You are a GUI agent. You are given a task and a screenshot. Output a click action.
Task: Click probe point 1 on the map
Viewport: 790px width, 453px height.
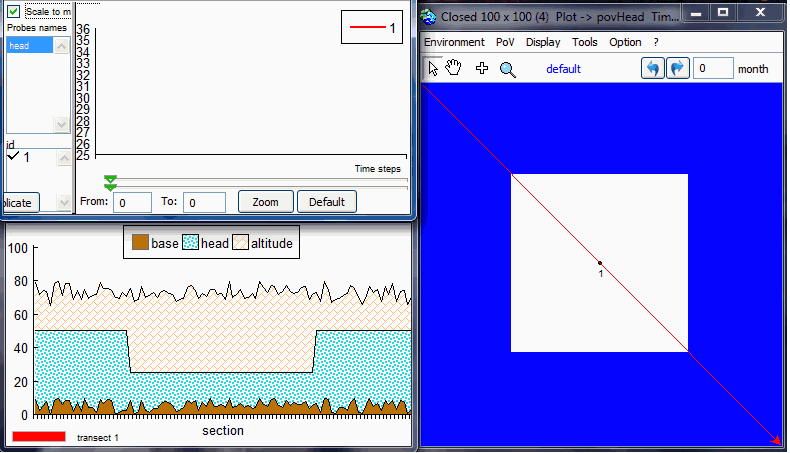pos(600,263)
